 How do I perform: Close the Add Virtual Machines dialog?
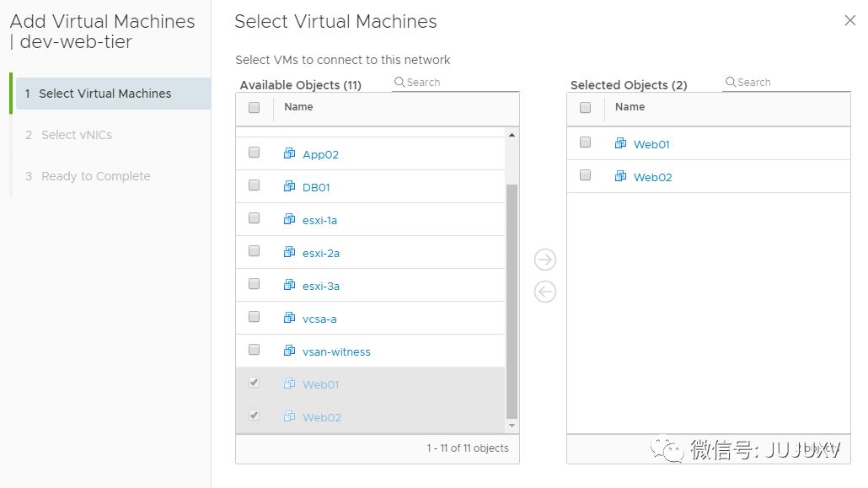[x=849, y=20]
